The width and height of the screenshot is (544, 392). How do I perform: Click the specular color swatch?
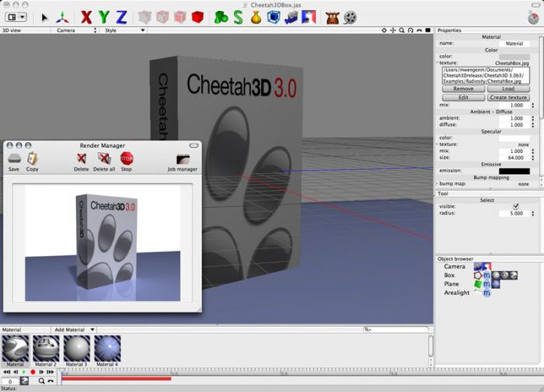pos(514,138)
